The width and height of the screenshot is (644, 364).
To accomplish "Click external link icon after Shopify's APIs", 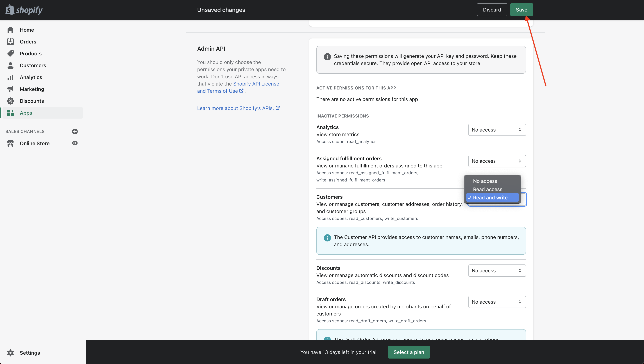I will [278, 108].
